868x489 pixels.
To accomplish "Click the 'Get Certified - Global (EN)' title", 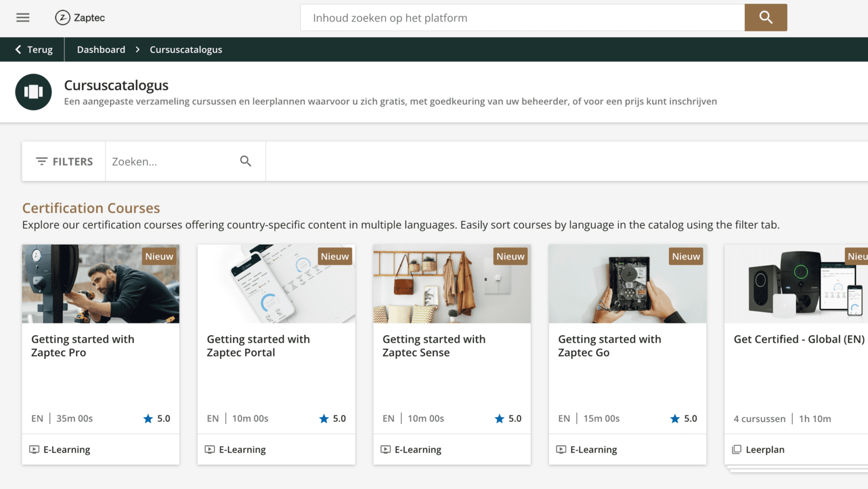I will [x=799, y=339].
